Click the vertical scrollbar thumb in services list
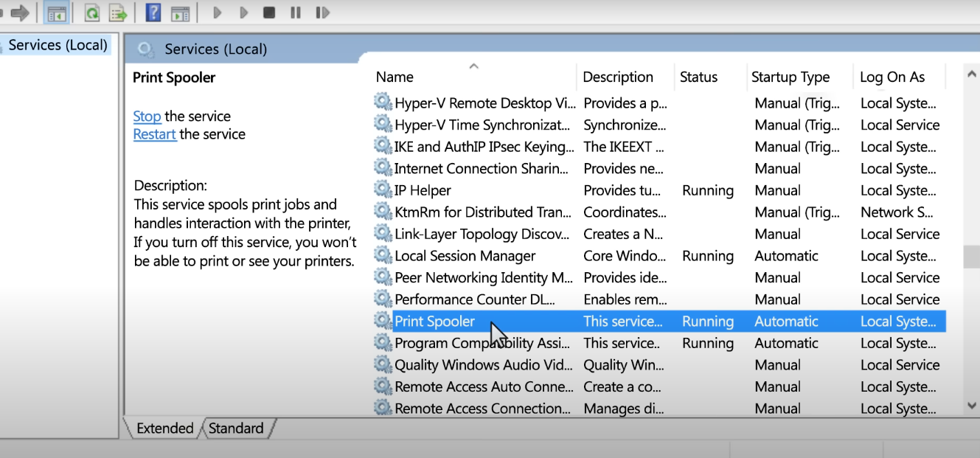980x458 pixels. (972, 257)
